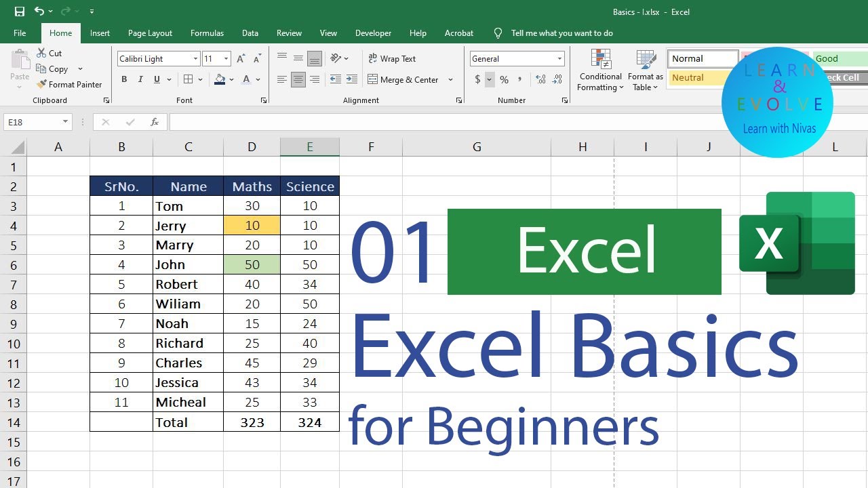Select column D header
Screen dimensions: 868x488
(x=252, y=146)
